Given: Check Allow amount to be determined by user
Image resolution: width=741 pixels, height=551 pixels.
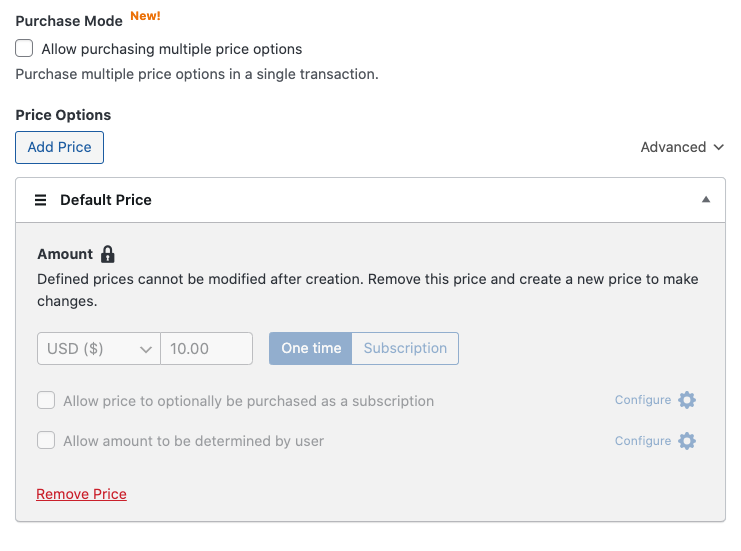Looking at the screenshot, I should pos(46,441).
